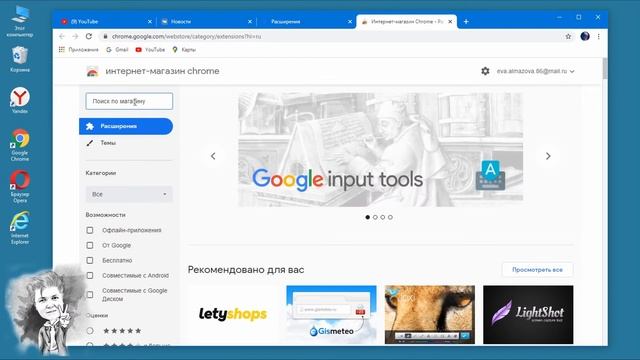Toggle Совместимые с Google Диском checkbox

pos(90,295)
